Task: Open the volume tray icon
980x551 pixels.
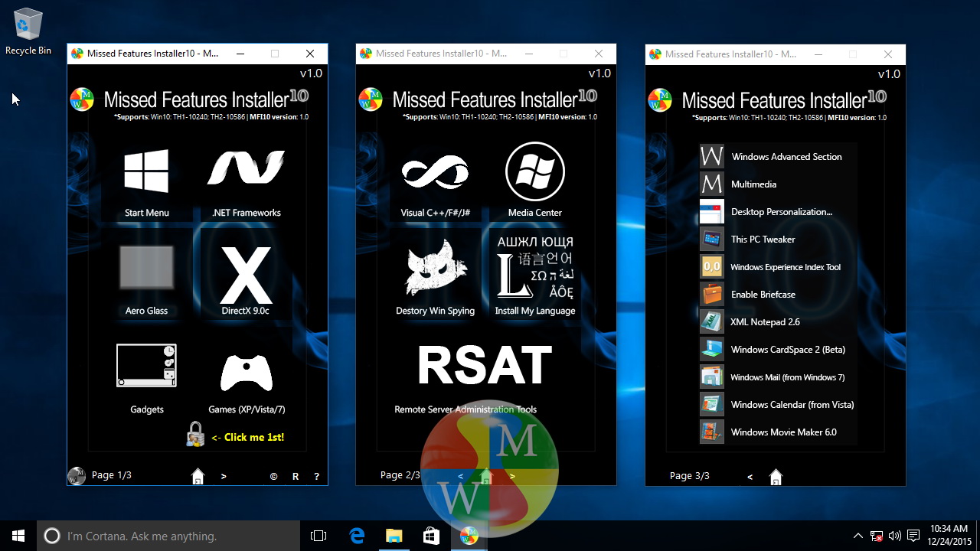Action: 895,536
